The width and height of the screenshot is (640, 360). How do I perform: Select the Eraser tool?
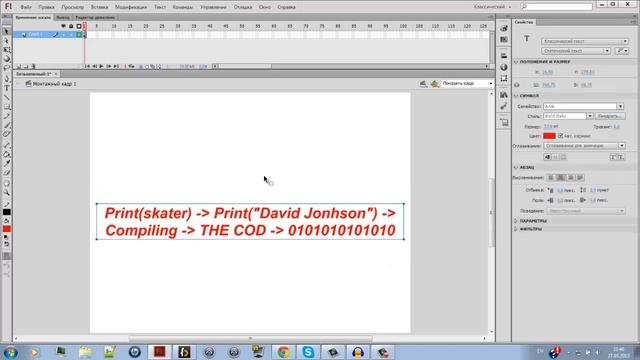tap(7, 173)
